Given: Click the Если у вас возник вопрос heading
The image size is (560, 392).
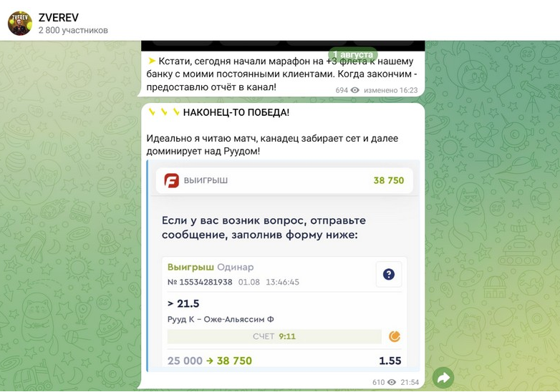Looking at the screenshot, I should [x=264, y=227].
